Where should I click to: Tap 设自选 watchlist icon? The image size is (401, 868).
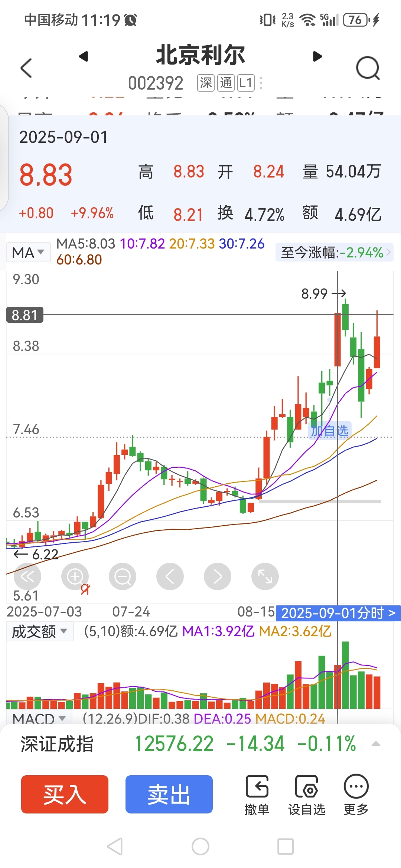coord(307,795)
